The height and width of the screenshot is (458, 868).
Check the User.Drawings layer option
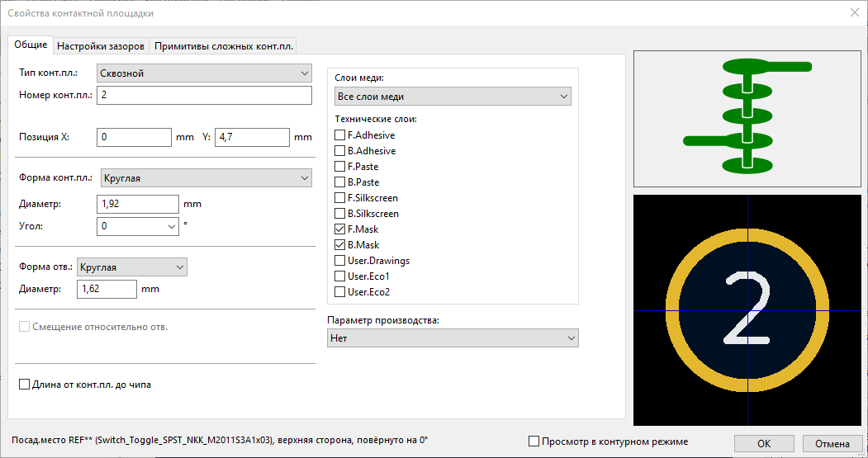coord(339,261)
